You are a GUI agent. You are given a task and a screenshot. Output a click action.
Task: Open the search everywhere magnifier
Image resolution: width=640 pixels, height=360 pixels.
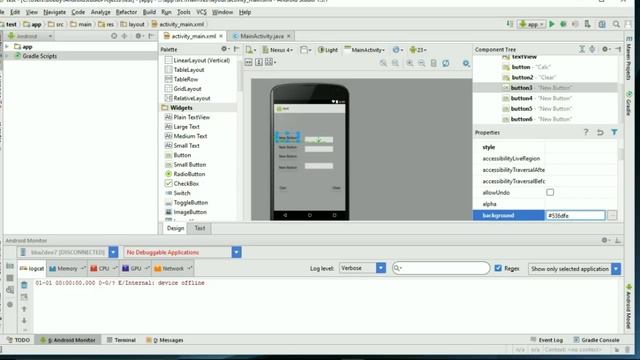click(616, 24)
